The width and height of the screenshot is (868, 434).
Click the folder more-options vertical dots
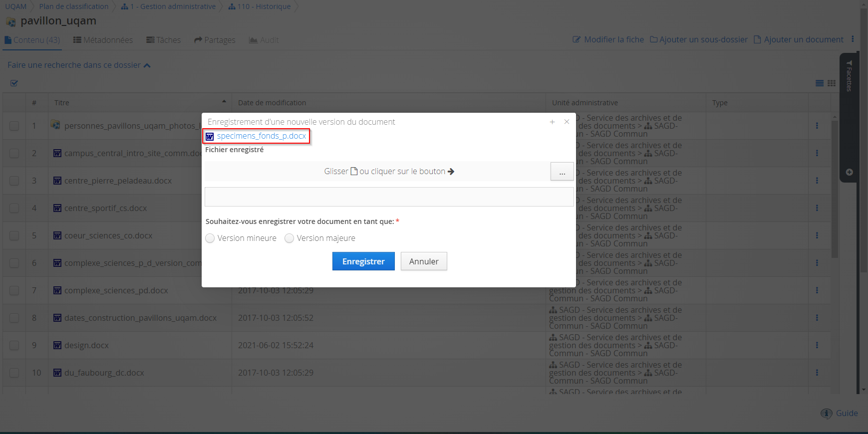coord(853,39)
